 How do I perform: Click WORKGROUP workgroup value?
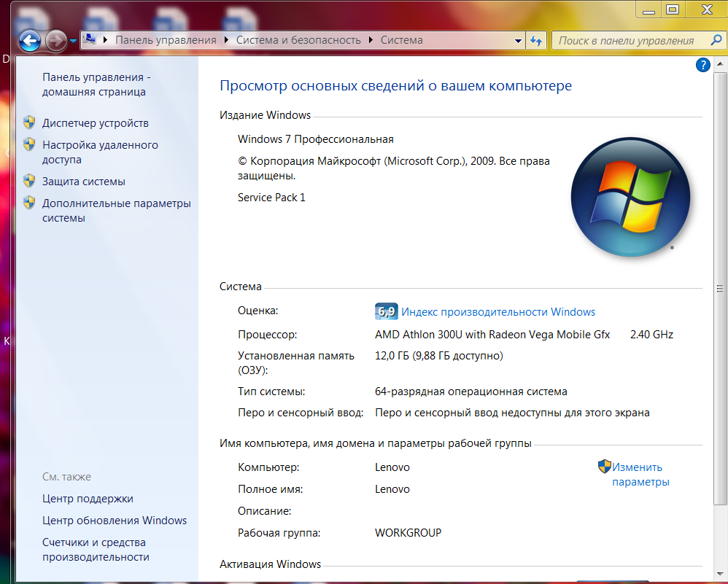[x=408, y=533]
